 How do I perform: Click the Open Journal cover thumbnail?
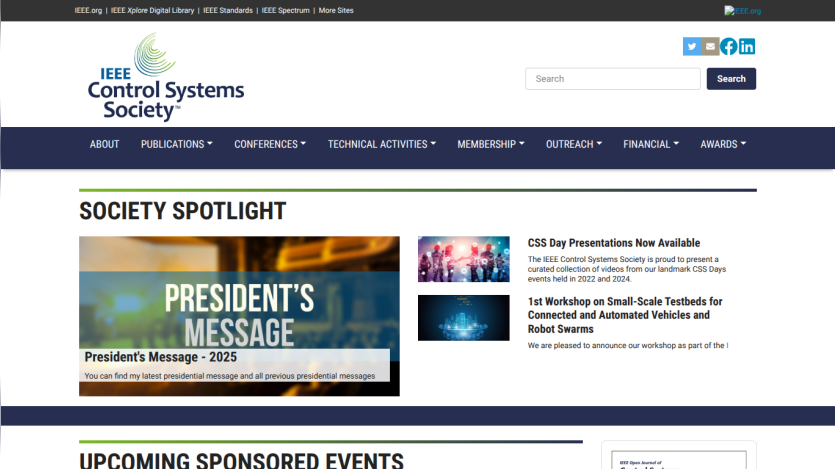pos(678,460)
